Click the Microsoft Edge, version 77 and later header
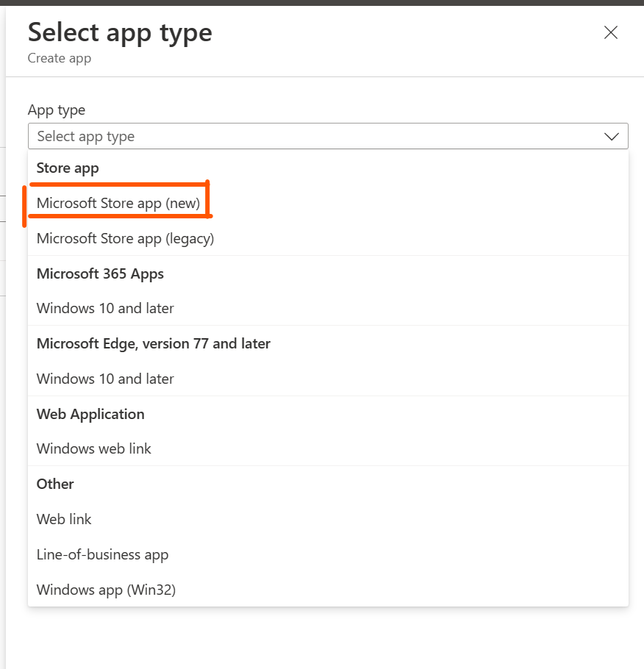The height and width of the screenshot is (669, 644). (153, 344)
